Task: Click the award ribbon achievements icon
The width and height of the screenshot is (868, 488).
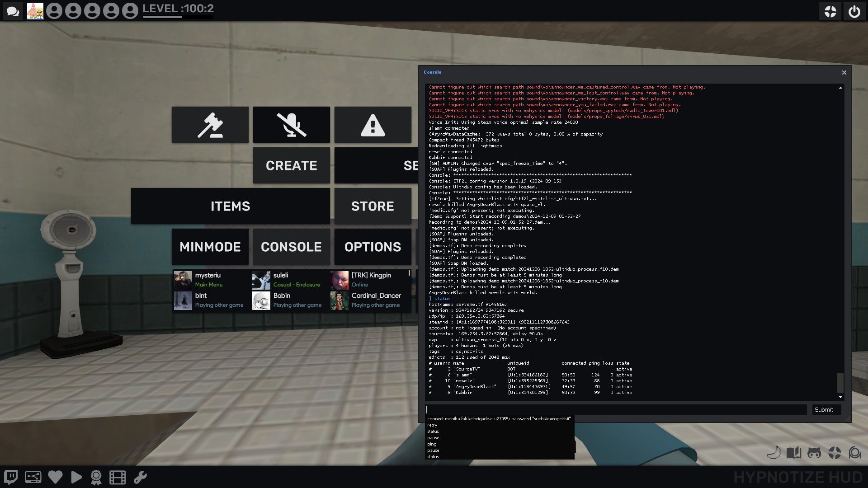Action: pyautogui.click(x=96, y=477)
